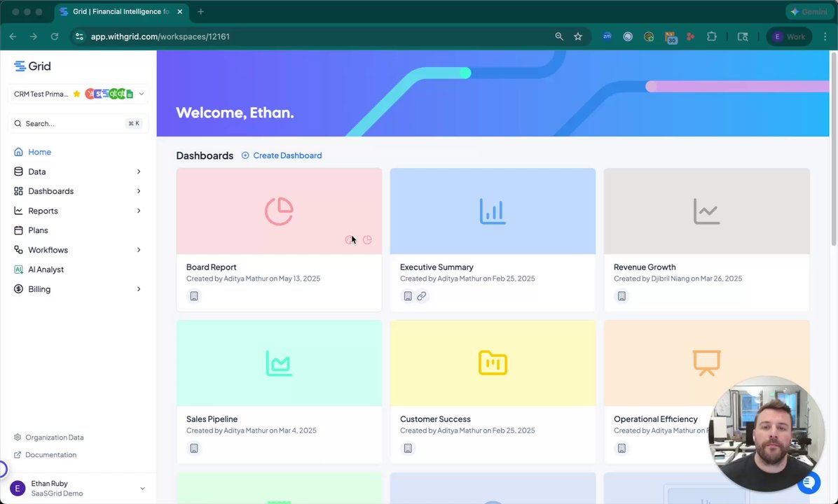The height and width of the screenshot is (504, 838).
Task: Click the AI Analyst icon
Action: pyautogui.click(x=19, y=269)
